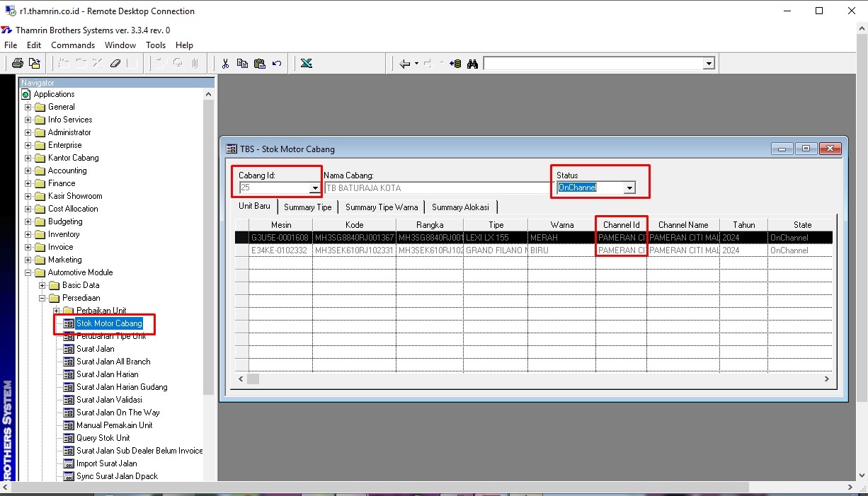Click the Channel Id column header
Viewport: 868px width, 496px height.
click(x=621, y=225)
